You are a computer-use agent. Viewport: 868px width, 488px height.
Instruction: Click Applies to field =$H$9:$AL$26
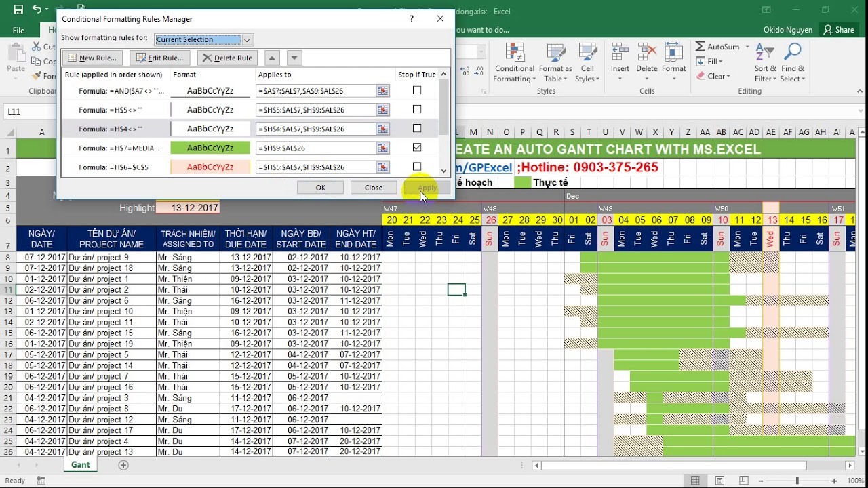pyautogui.click(x=315, y=148)
